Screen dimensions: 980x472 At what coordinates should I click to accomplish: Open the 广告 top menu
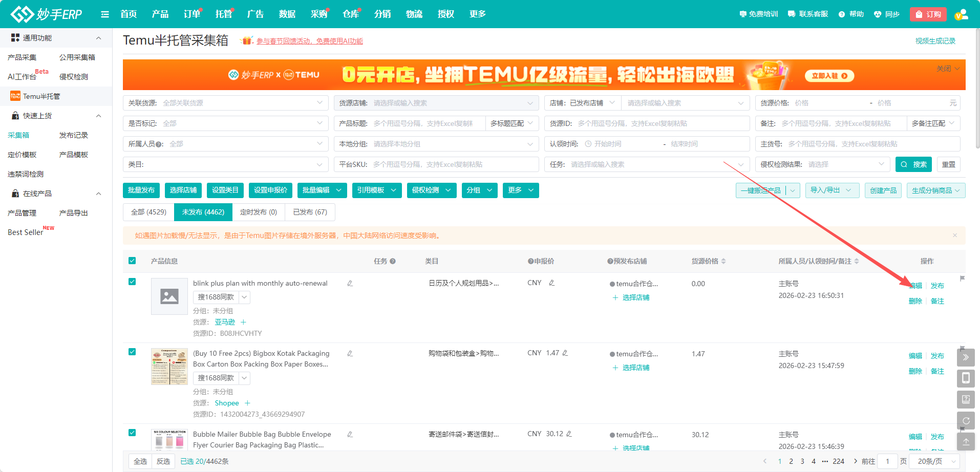tap(255, 14)
